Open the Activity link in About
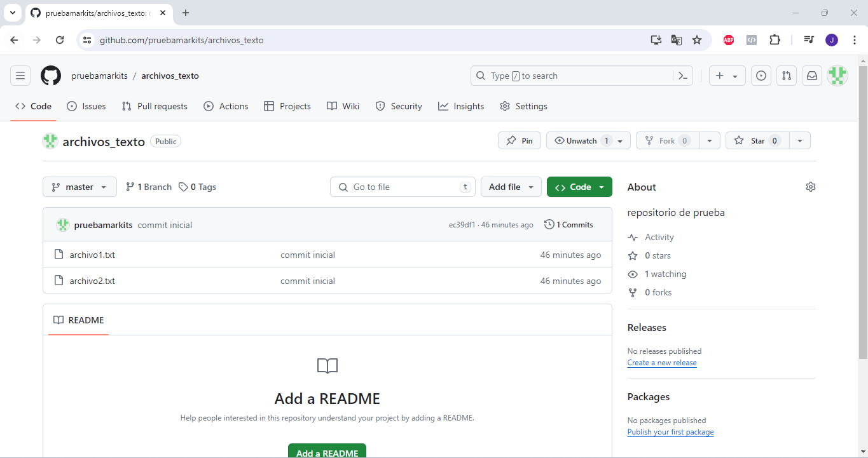Image resolution: width=868 pixels, height=458 pixels. tap(651, 237)
